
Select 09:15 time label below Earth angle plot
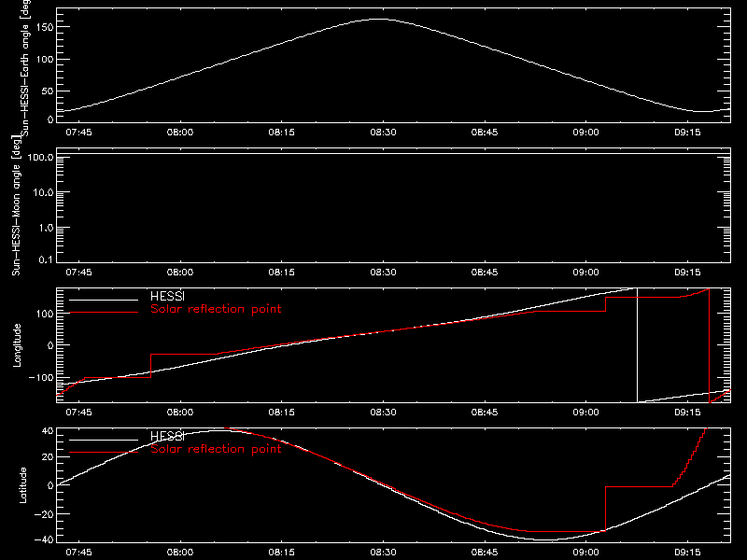[x=687, y=132]
